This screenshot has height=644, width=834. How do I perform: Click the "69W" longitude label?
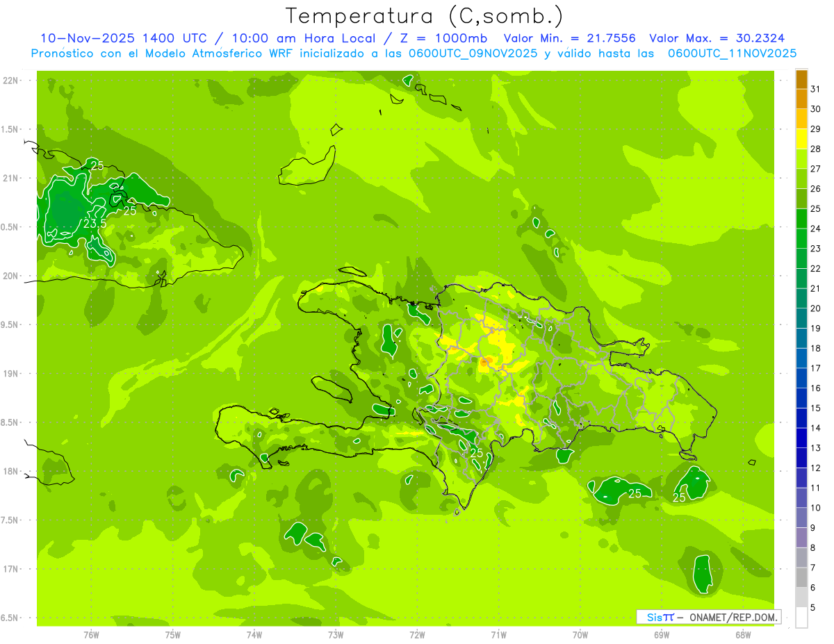point(662,635)
